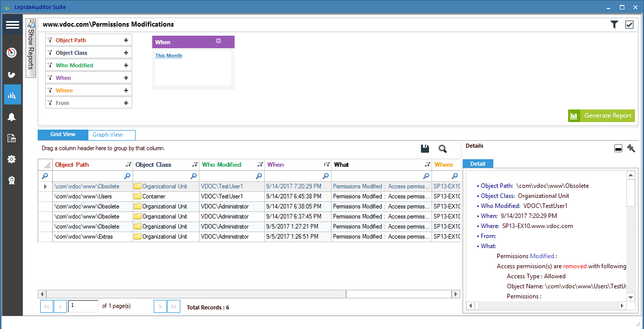Image resolution: width=644 pixels, height=329 pixels.
Task: Click search icon in Where filter cell
Action: [x=455, y=176]
